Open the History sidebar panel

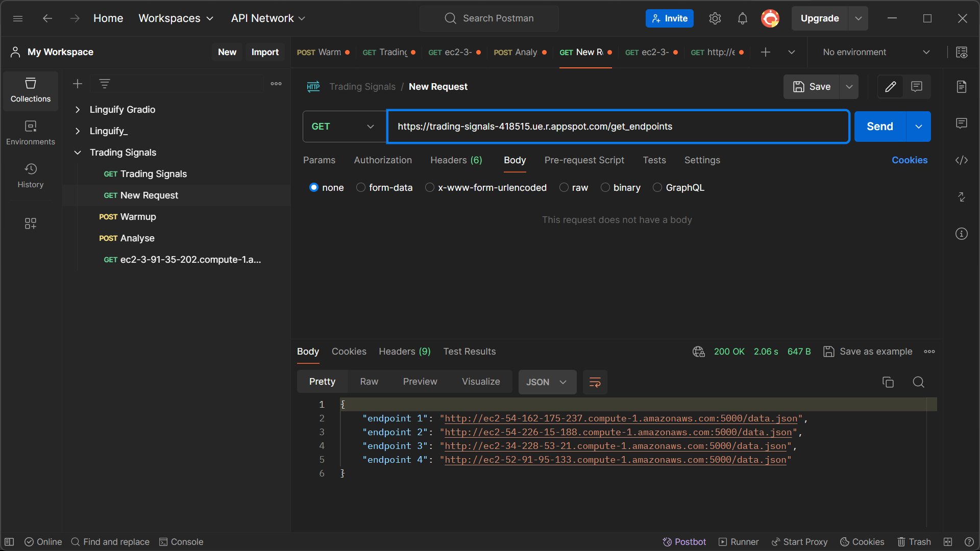pos(31,175)
